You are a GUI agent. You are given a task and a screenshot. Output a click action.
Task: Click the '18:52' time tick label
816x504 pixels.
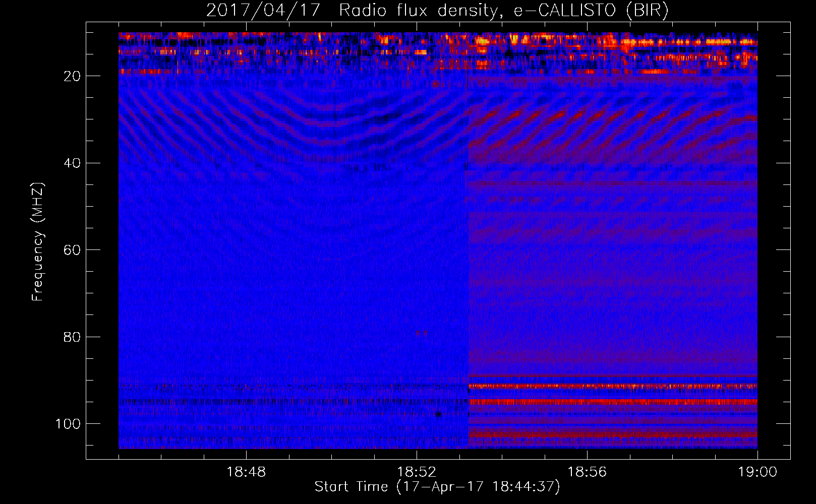click(417, 472)
